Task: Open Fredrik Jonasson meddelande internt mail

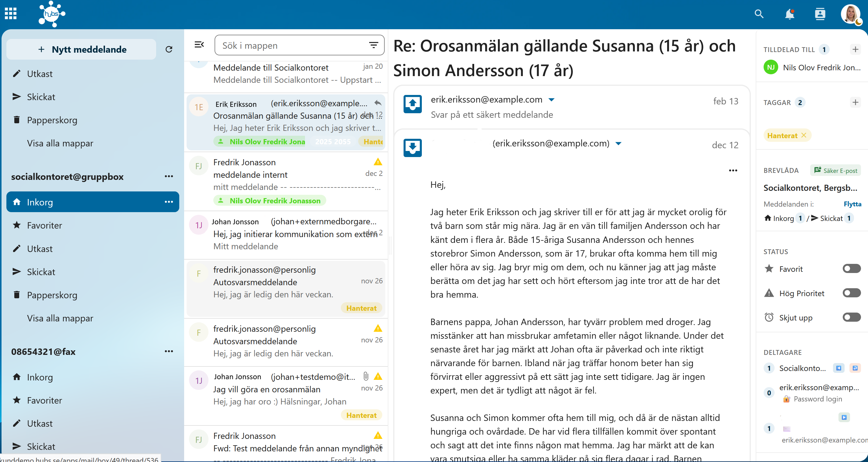Action: 286,181
